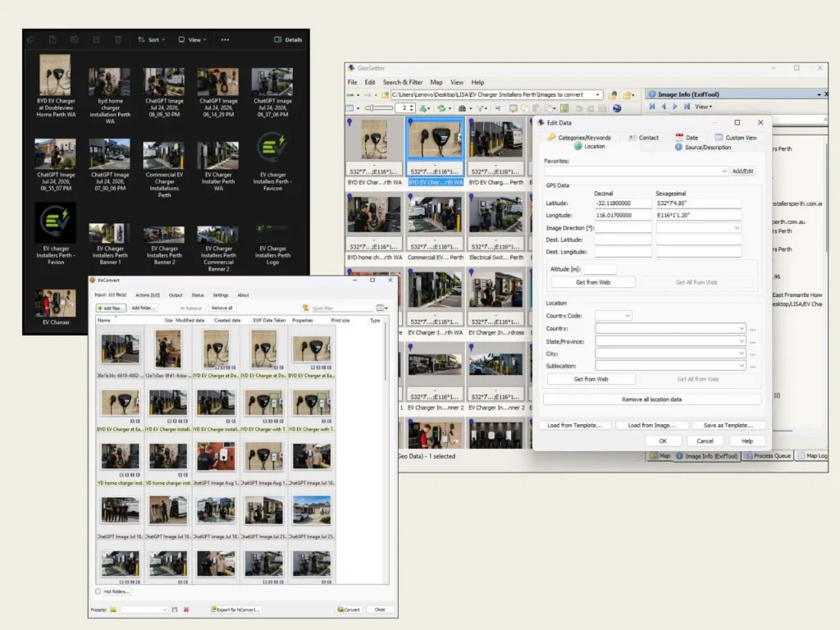Open the Favorites dropdown in Edit Data
This screenshot has height=630, width=840.
click(724, 171)
